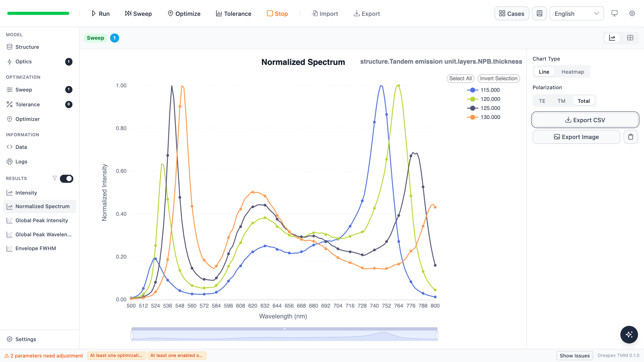This screenshot has width=644, height=362.
Task: Click the Run play icon
Action: pos(94,14)
